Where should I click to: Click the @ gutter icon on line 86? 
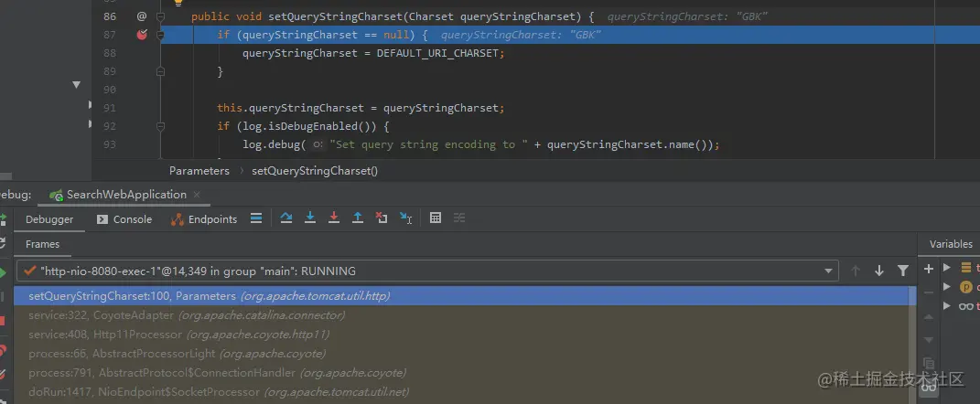coord(141,16)
